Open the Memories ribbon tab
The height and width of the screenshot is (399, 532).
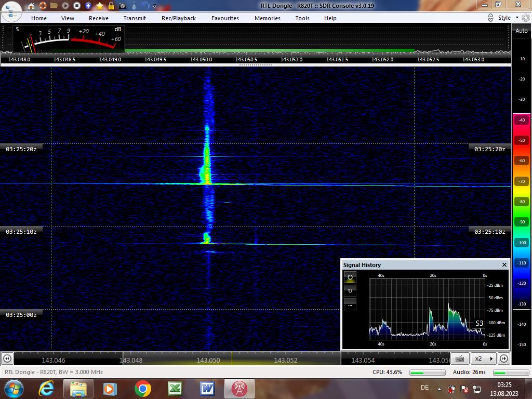[268, 18]
